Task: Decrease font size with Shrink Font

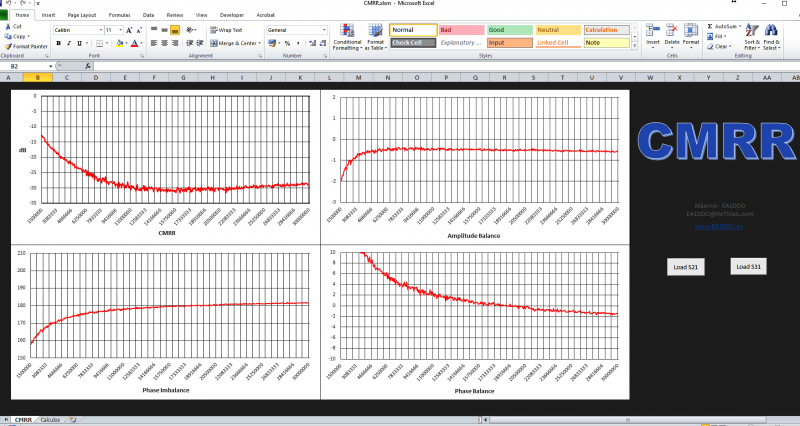Action: coord(139,30)
